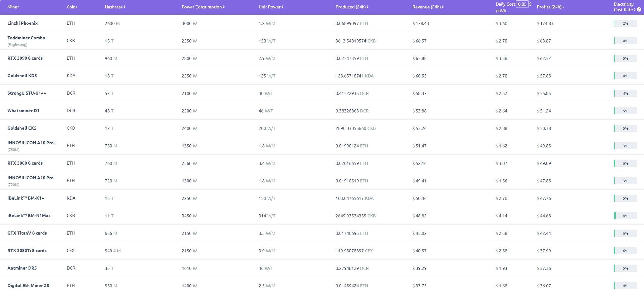Toggle the Profits (24h) descending arrow

[563, 7]
